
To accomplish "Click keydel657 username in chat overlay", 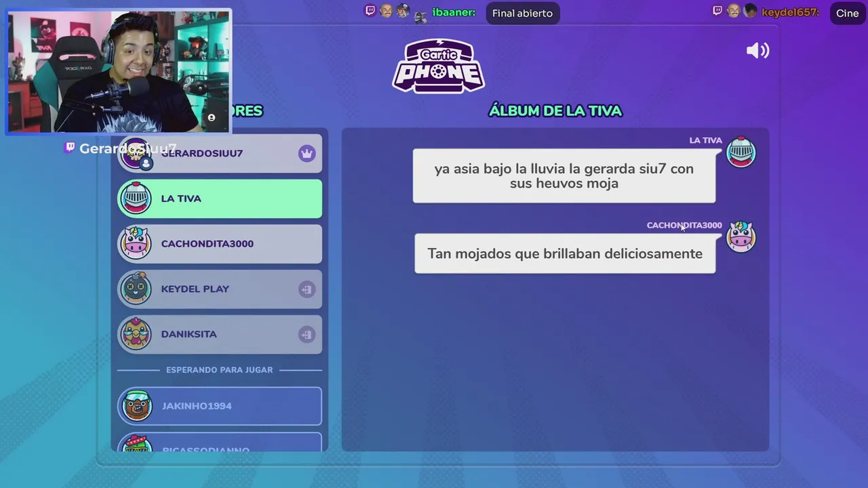I will coord(790,12).
